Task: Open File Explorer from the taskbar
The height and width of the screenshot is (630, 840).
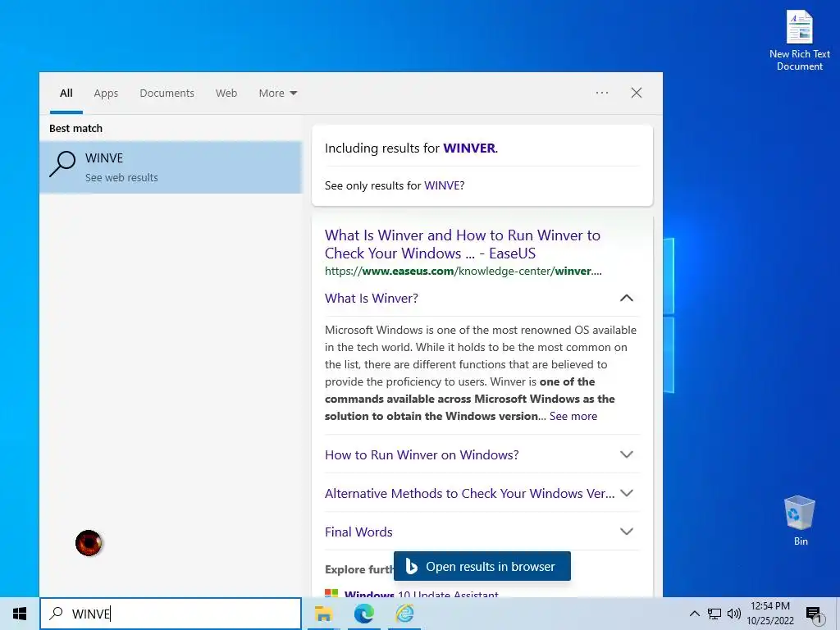Action: (x=323, y=614)
